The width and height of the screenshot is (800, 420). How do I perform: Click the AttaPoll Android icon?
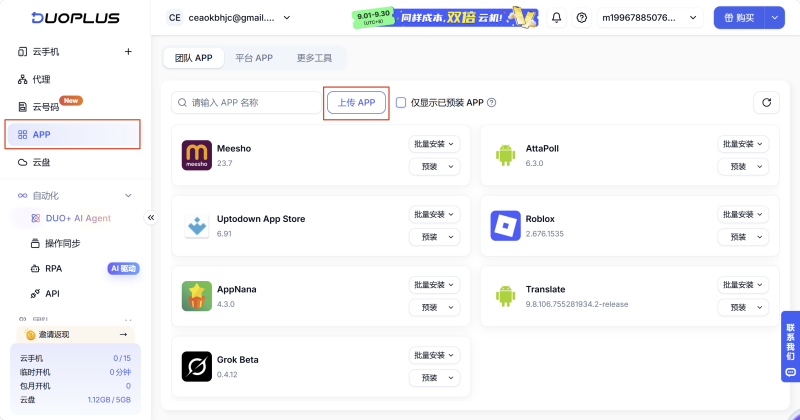click(505, 155)
